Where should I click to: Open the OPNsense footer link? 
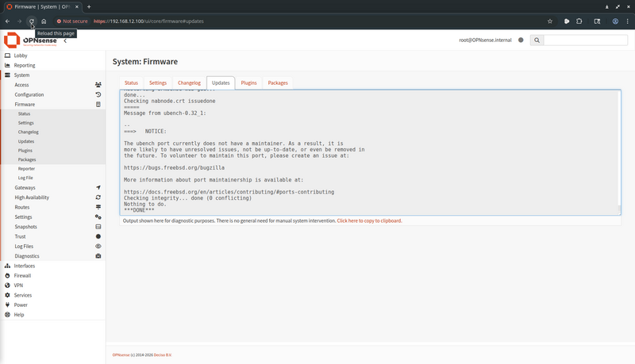pos(121,355)
